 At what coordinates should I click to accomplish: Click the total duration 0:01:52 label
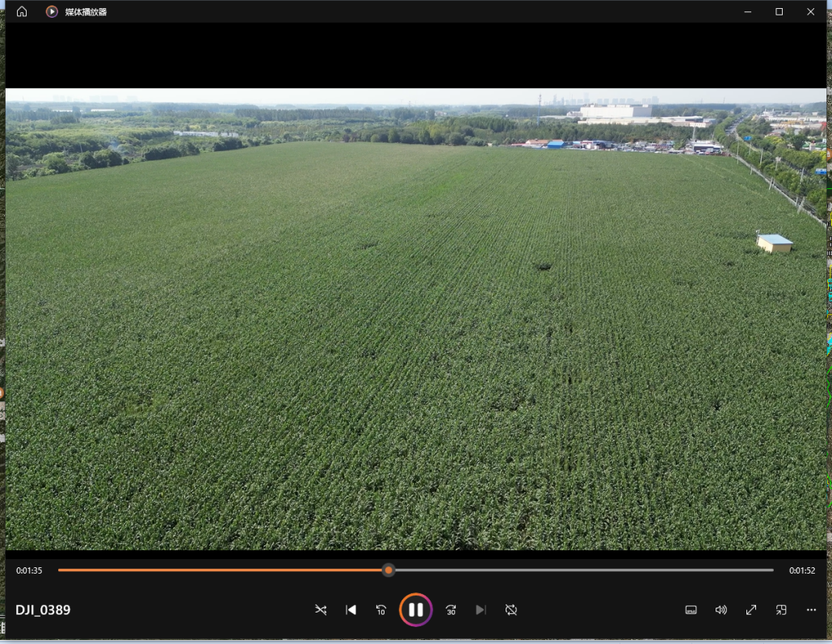pos(802,570)
